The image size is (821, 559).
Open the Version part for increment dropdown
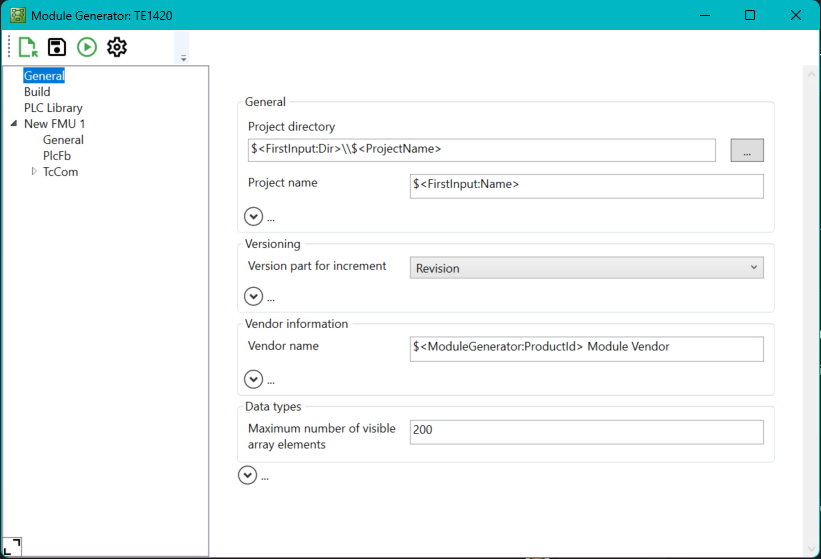pos(586,268)
